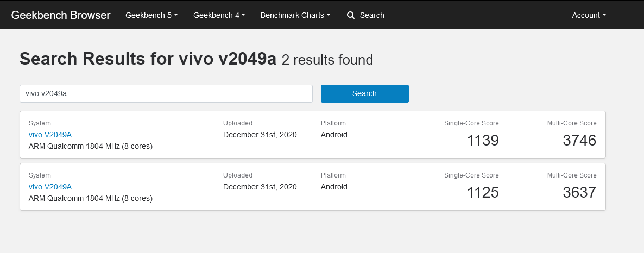Screen dimensions: 644x253
Task: Click the 3637 multi-core score
Action: coord(579,192)
